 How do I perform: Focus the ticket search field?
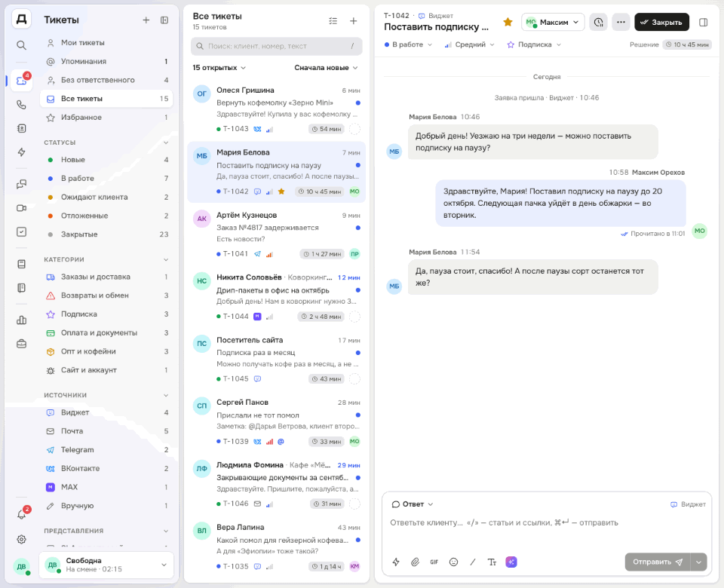pos(277,46)
